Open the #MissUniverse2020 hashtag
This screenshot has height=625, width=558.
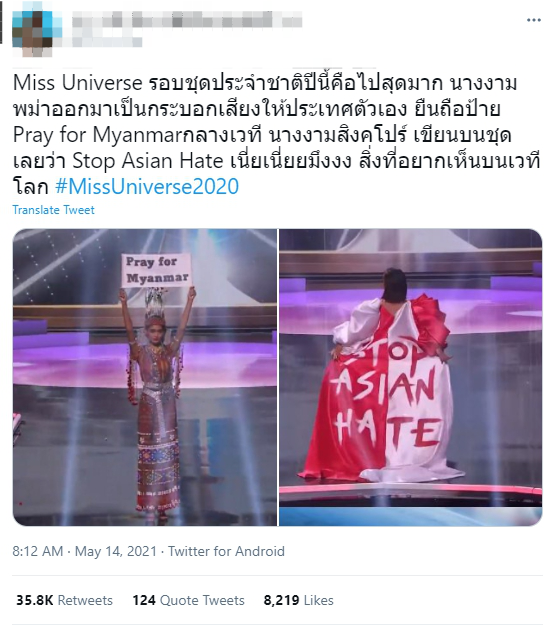147,187
